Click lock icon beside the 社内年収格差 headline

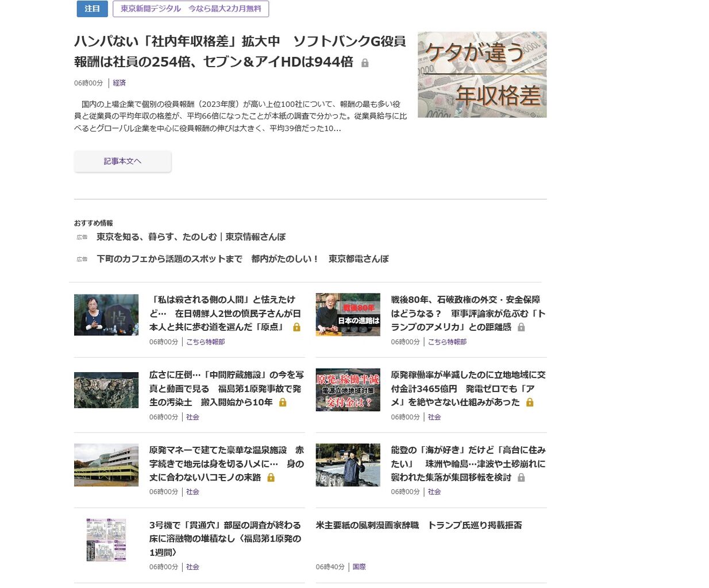[x=365, y=63]
